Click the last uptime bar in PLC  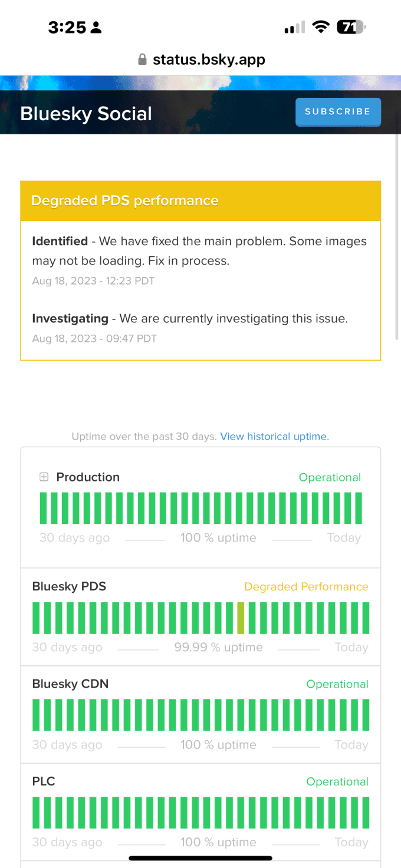pos(366,813)
